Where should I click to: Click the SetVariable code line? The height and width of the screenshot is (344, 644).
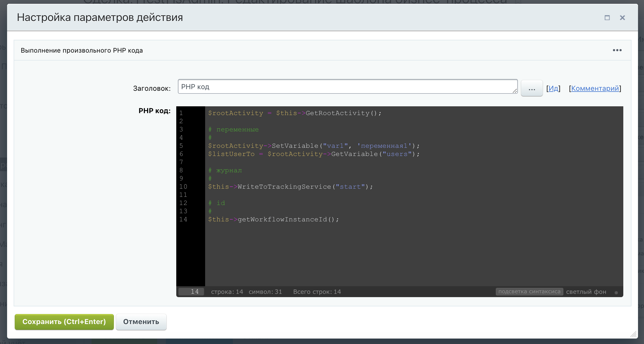click(313, 146)
